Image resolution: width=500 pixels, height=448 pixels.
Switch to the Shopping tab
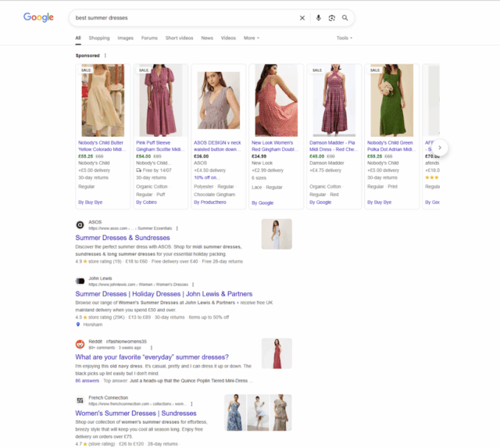(x=99, y=38)
